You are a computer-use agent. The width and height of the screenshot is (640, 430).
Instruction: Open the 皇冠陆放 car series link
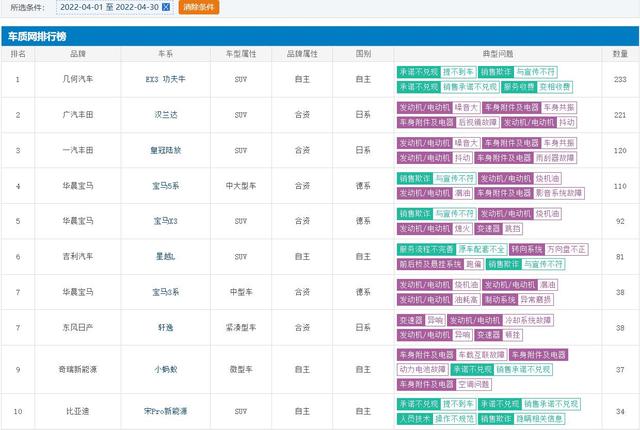pos(165,150)
